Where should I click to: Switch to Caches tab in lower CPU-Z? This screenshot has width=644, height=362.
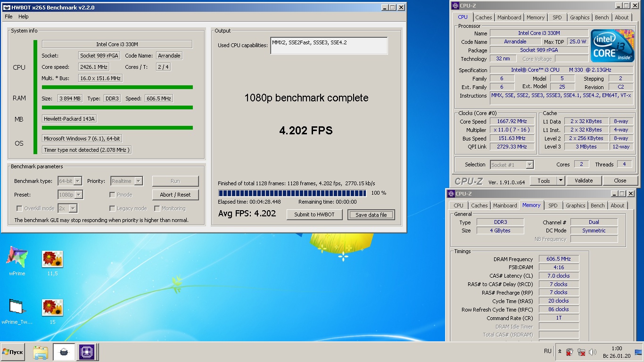pos(479,206)
